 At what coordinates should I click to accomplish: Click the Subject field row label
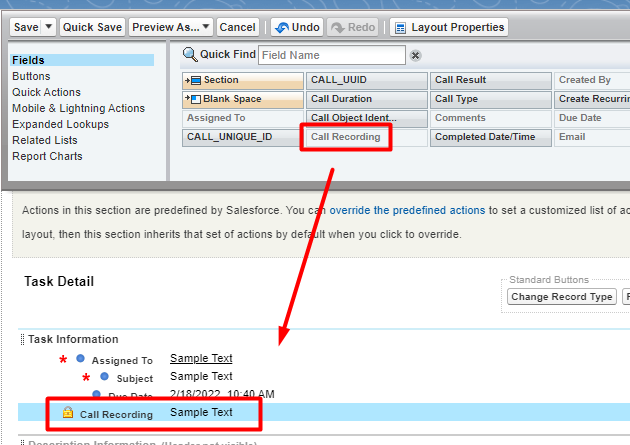(x=135, y=379)
